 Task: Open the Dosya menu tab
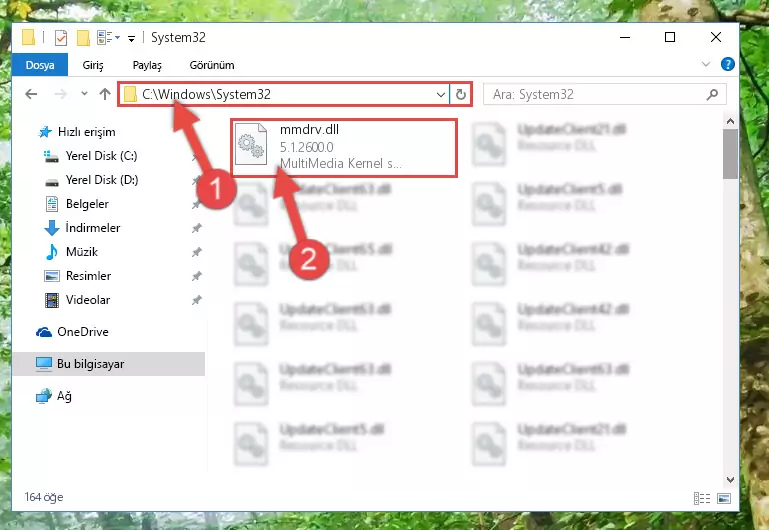(x=40, y=65)
